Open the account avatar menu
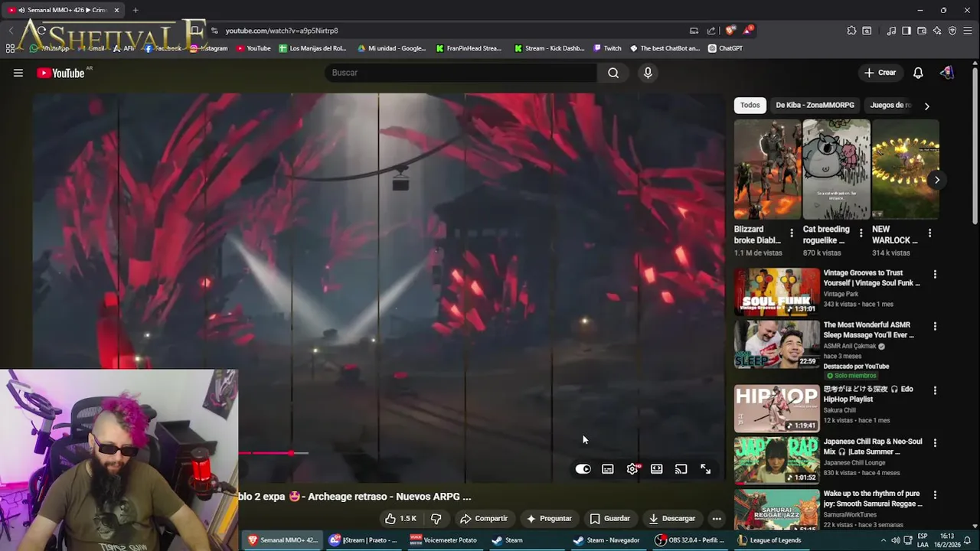 [947, 73]
